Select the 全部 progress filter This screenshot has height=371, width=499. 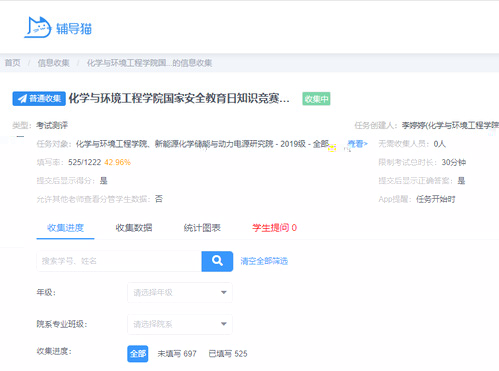pyautogui.click(x=138, y=354)
